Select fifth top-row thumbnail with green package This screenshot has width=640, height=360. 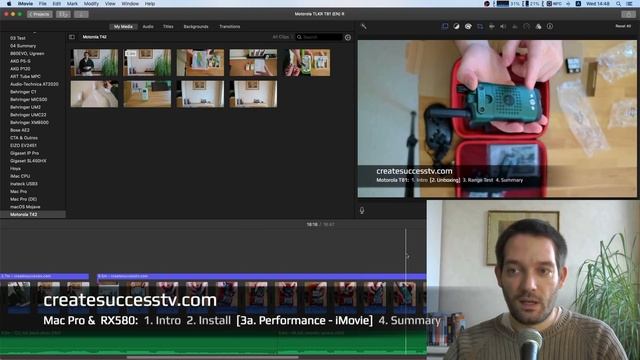[x=307, y=62]
